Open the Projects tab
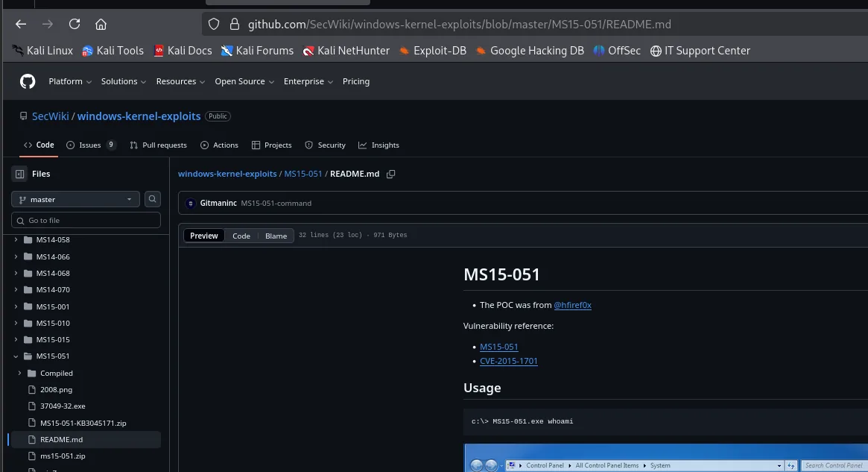The image size is (868, 472). [272, 145]
